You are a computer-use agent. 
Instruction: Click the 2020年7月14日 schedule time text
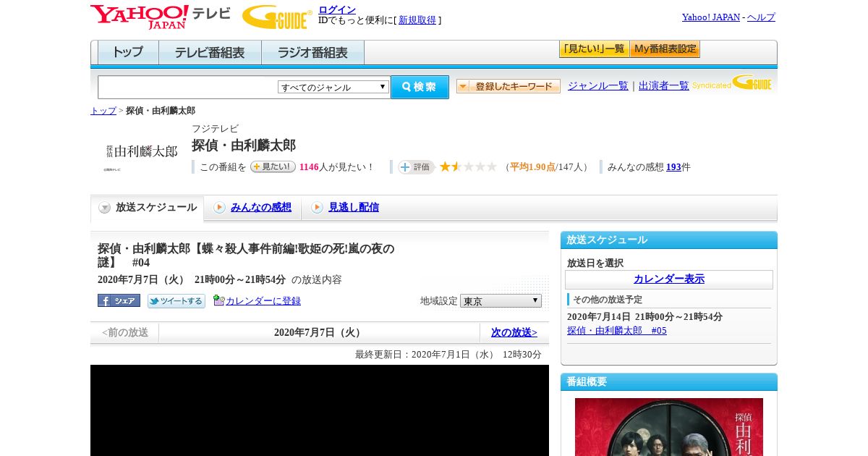click(x=644, y=317)
